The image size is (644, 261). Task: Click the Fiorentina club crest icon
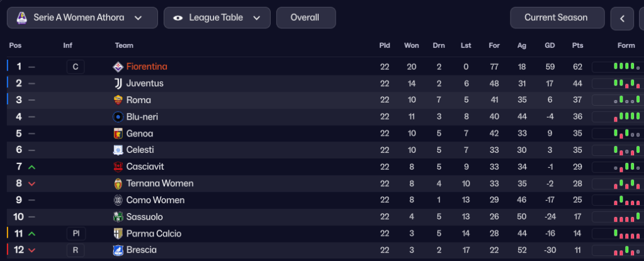point(118,67)
